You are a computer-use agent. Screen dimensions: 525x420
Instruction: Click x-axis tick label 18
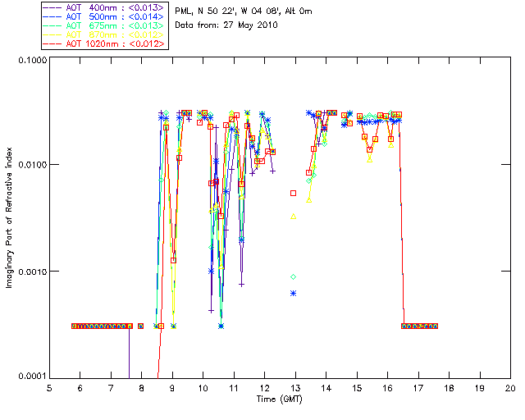pos(449,388)
